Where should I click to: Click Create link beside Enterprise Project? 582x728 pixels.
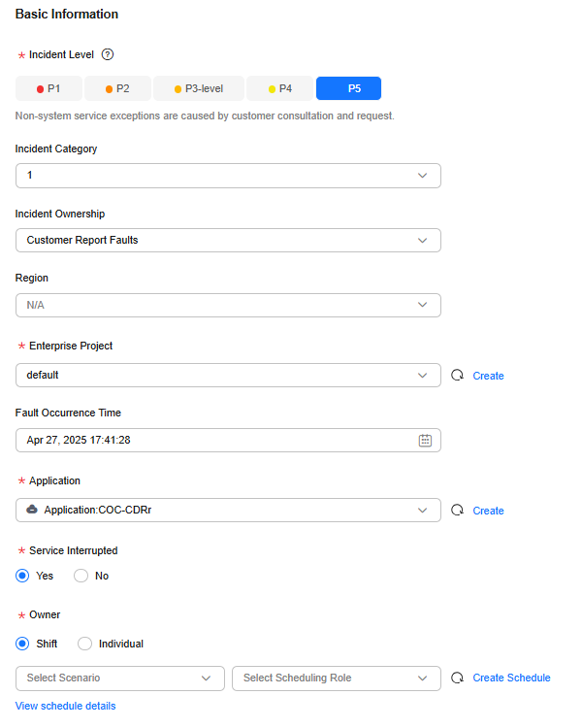[x=488, y=376]
